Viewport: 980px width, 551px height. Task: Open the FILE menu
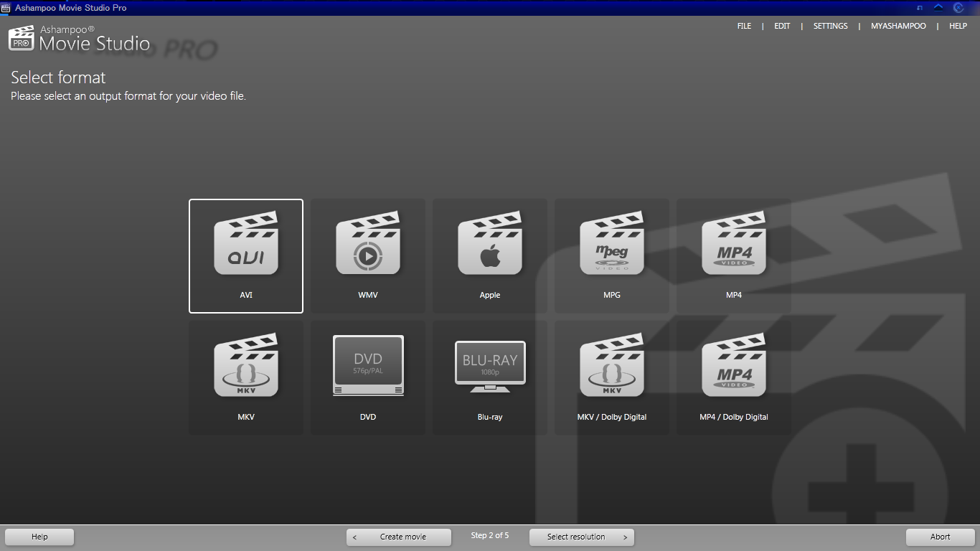(x=744, y=26)
